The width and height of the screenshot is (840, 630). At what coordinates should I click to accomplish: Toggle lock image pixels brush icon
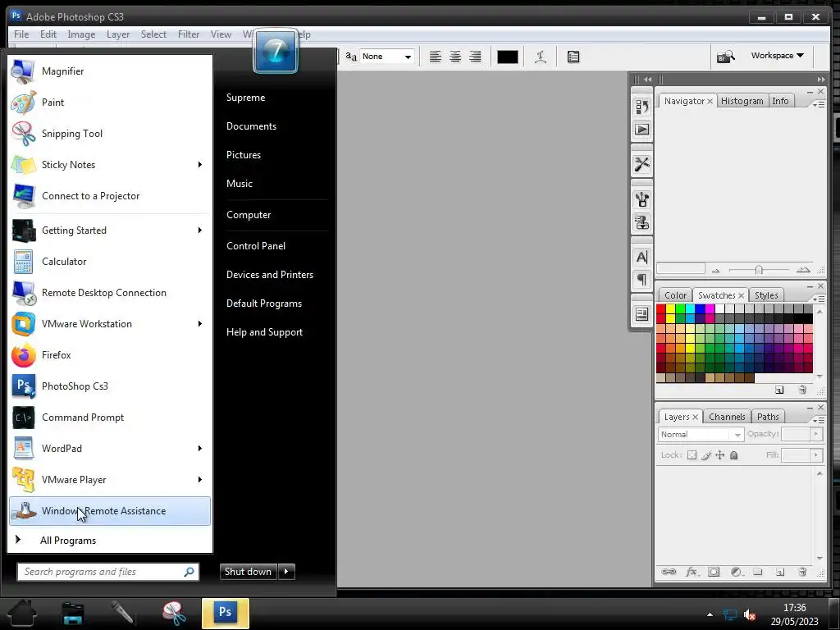(706, 455)
